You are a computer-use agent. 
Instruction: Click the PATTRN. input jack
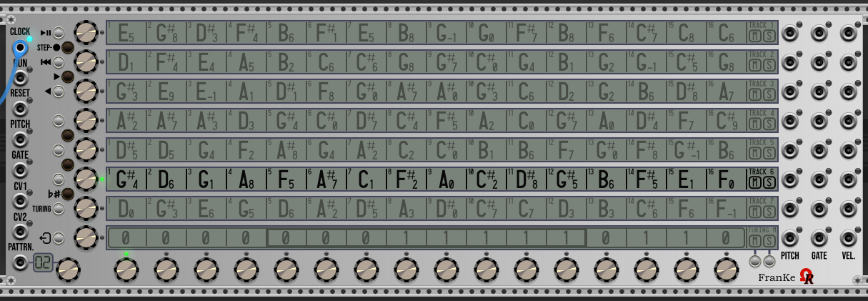coord(20,262)
